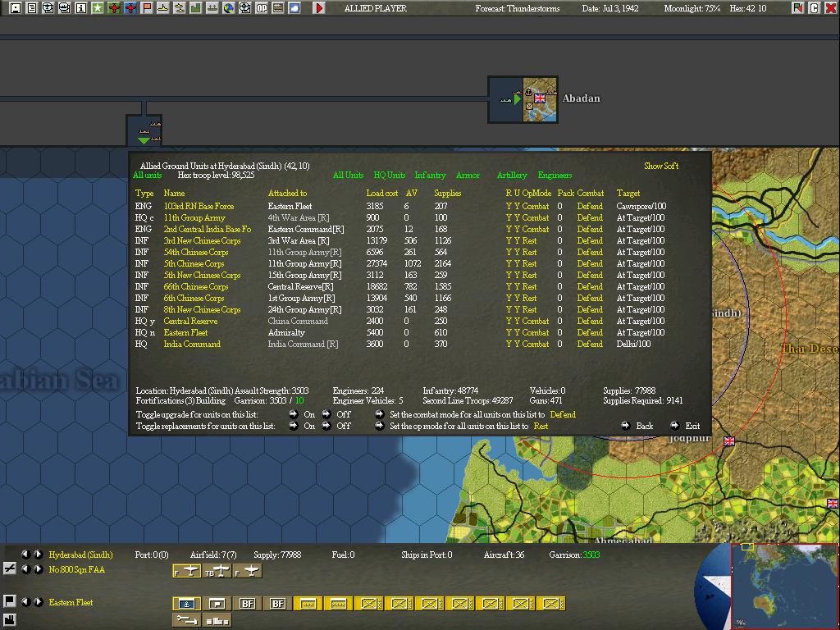Click the white star on green icon

[x=98, y=8]
